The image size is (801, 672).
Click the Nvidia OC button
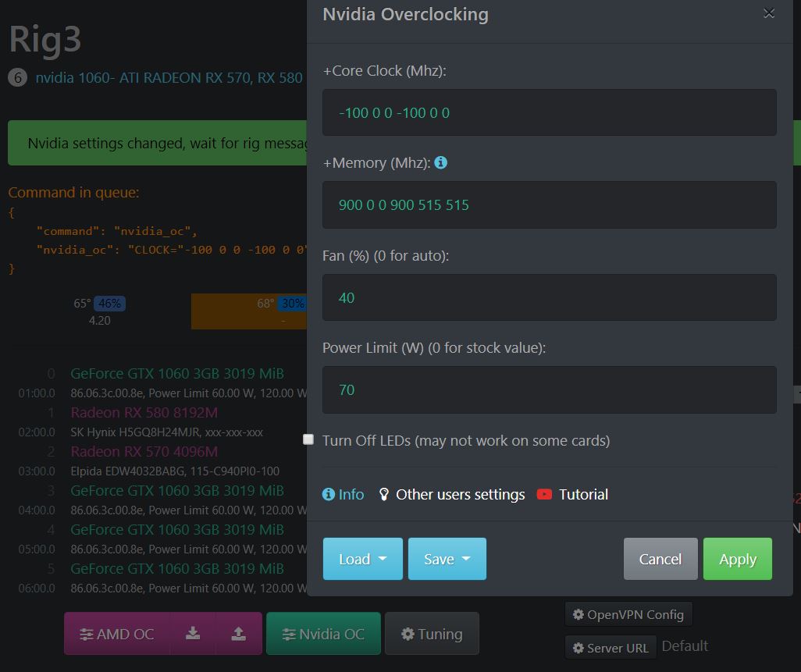323,634
